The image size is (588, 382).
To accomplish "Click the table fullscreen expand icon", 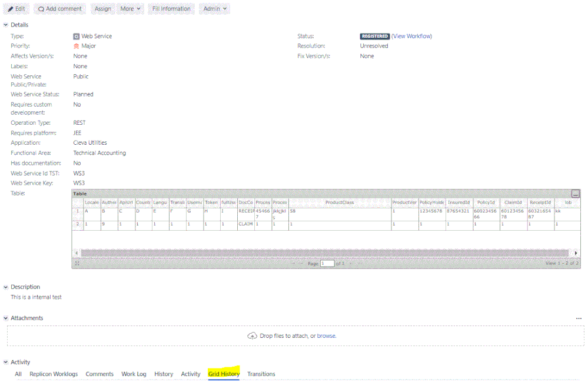I will 77,264.
